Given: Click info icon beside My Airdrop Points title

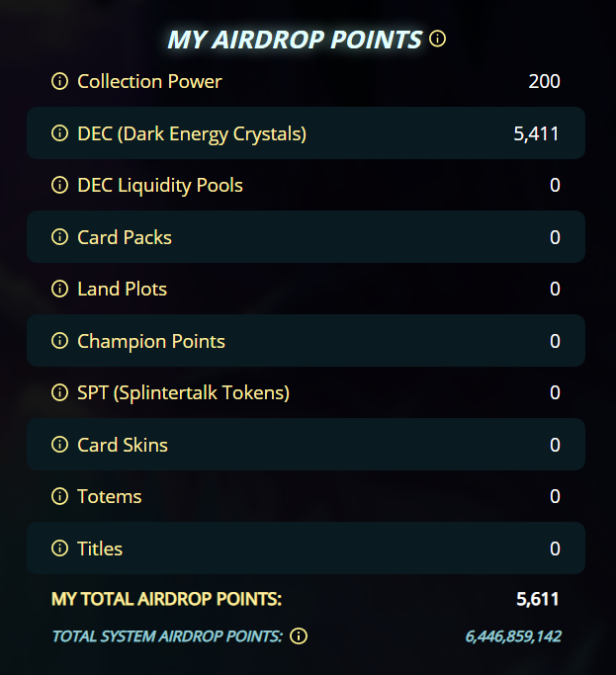Looking at the screenshot, I should click(437, 40).
